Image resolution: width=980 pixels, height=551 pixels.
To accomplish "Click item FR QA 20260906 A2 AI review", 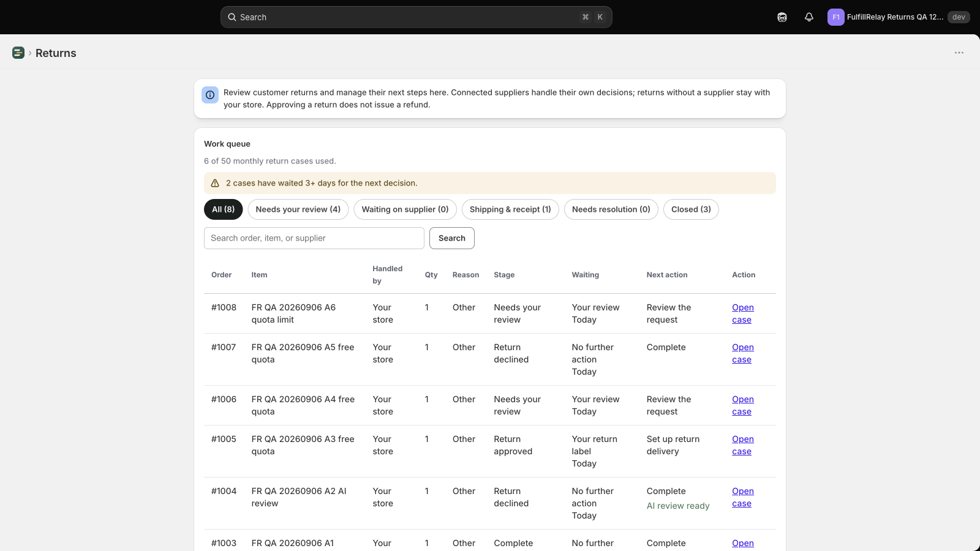I will tap(299, 497).
